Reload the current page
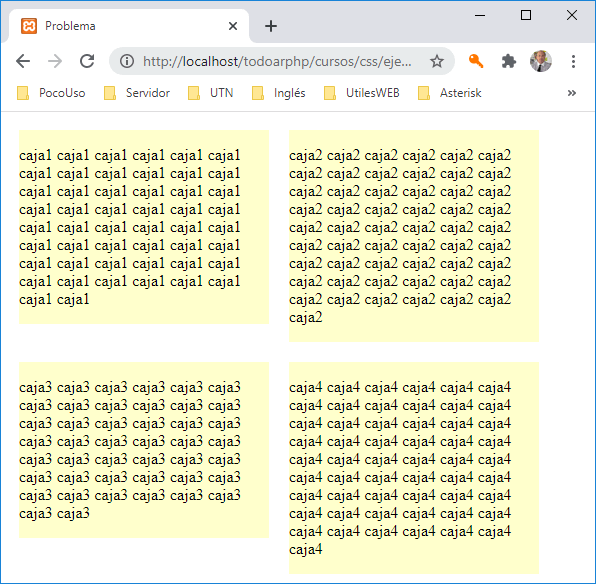The image size is (596, 584). pos(87,61)
